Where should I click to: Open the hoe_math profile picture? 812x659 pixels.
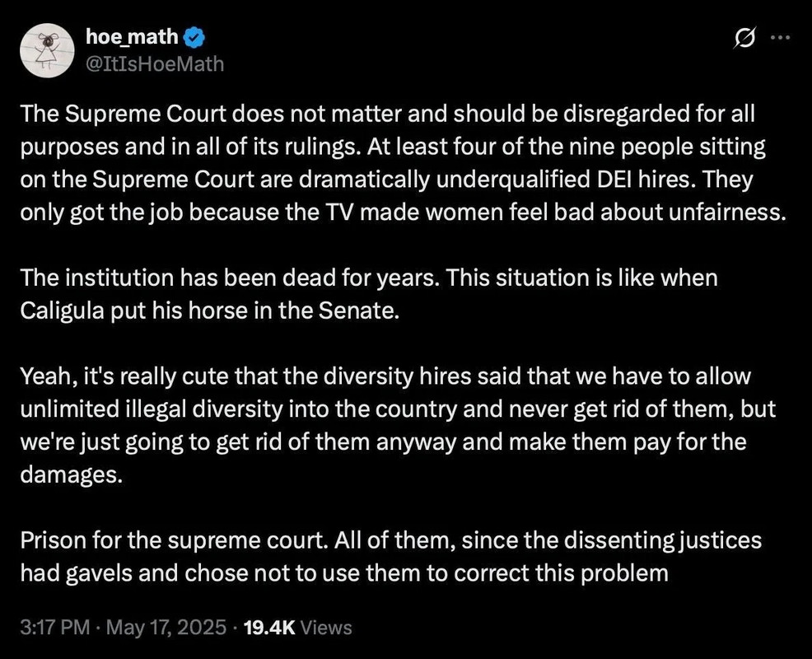point(49,50)
